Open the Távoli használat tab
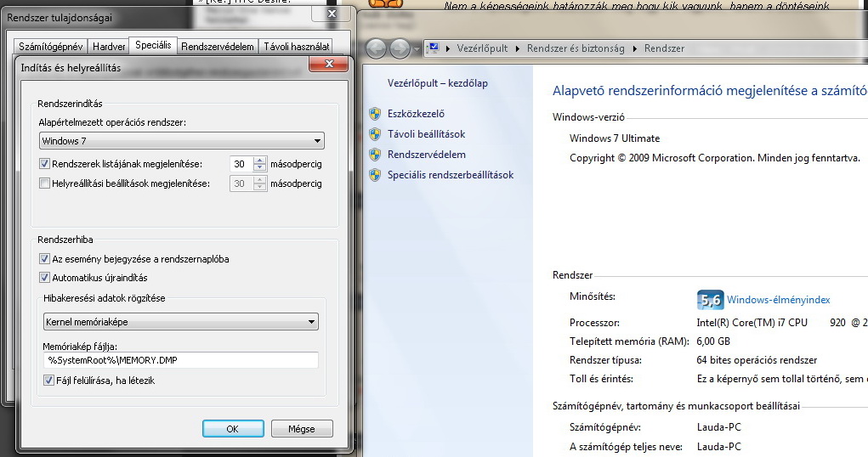This screenshot has height=457, width=868. 296,47
